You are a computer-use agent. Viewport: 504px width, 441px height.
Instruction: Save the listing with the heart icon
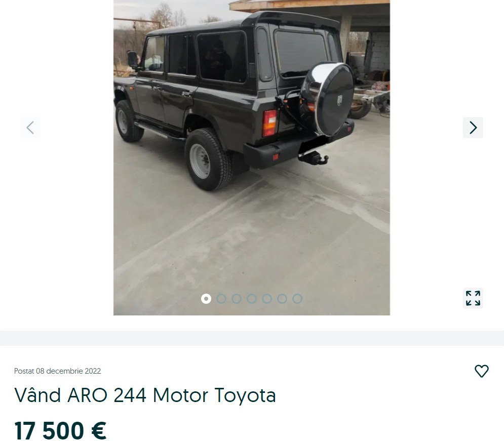(482, 371)
